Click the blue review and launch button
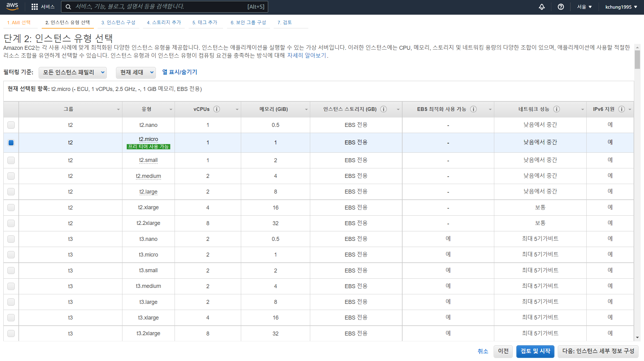The height and width of the screenshot is (361, 644). pos(535,351)
